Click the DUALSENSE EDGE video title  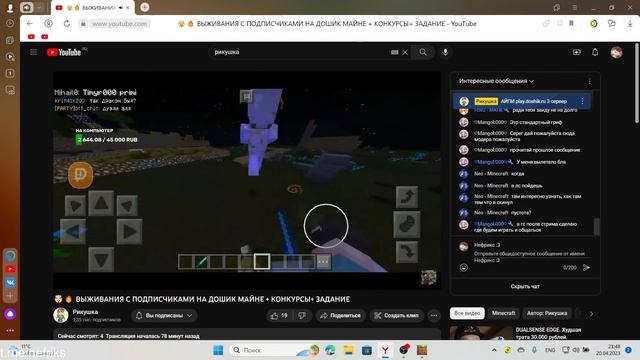click(548, 333)
